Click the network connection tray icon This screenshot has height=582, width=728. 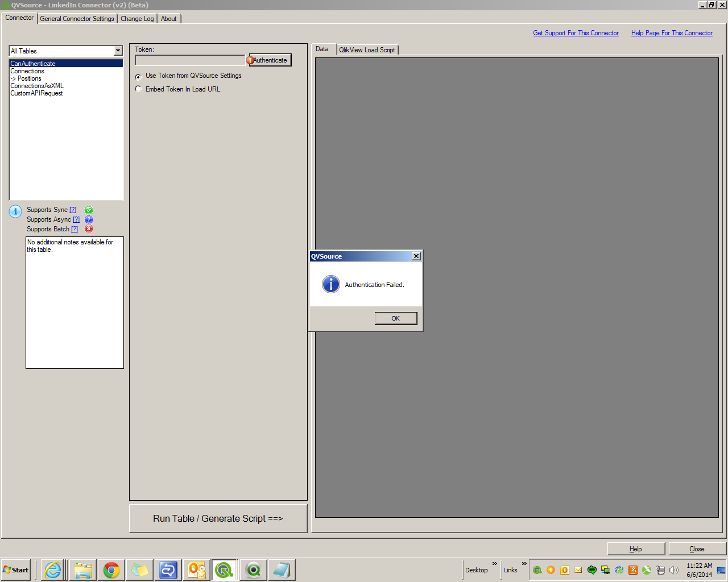[660, 570]
